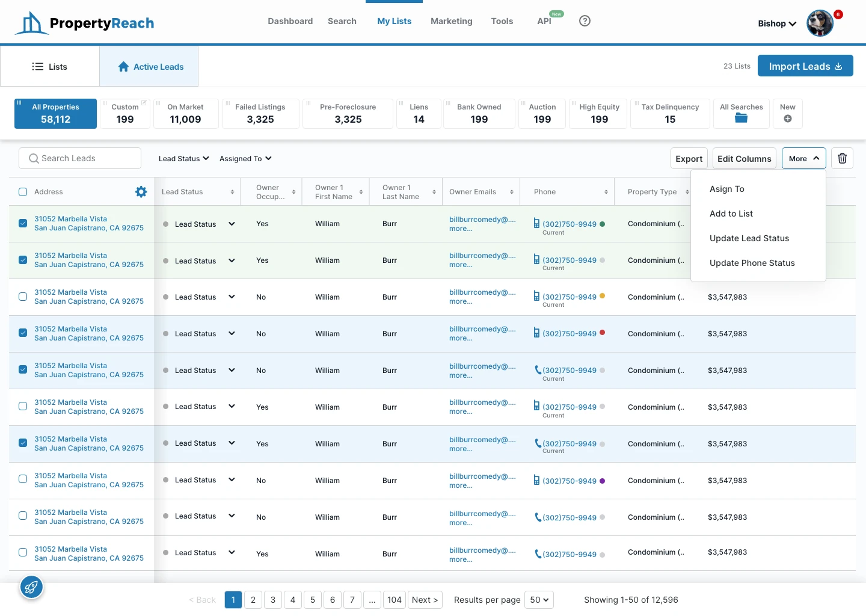Viewport: 866px width, 616px height.
Task: Open the Bishop account dropdown
Action: [777, 23]
